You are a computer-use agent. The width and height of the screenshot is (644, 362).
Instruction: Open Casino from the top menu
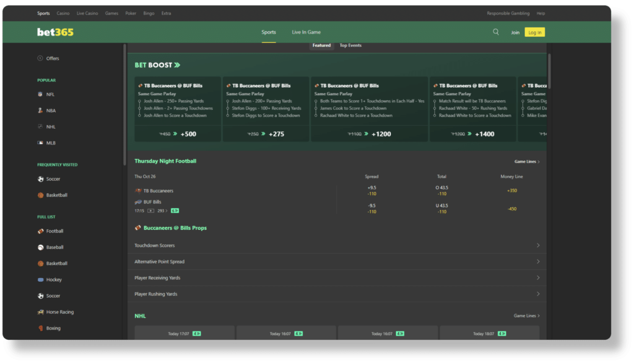click(63, 13)
